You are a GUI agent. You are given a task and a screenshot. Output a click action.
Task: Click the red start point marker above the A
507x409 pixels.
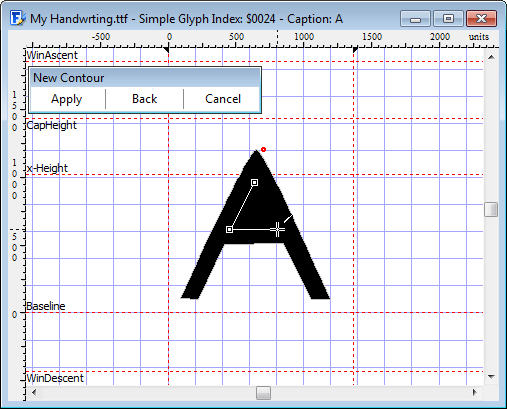pyautogui.click(x=263, y=150)
